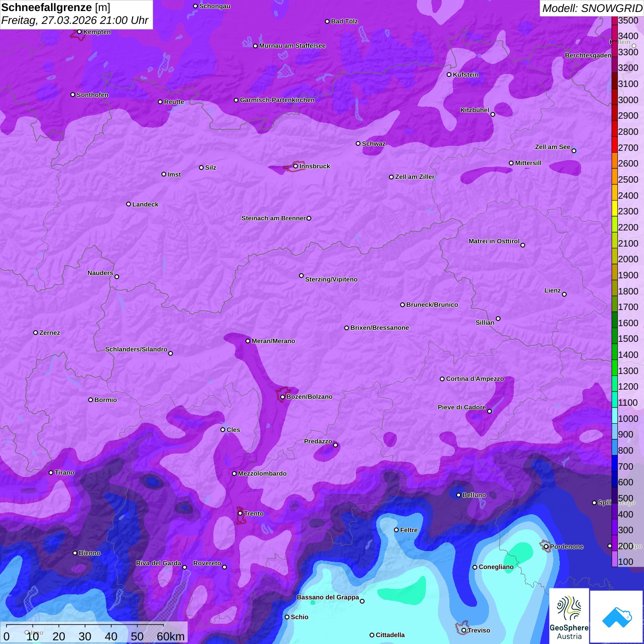Click the Landeck label
The image size is (644, 644).
145,204
